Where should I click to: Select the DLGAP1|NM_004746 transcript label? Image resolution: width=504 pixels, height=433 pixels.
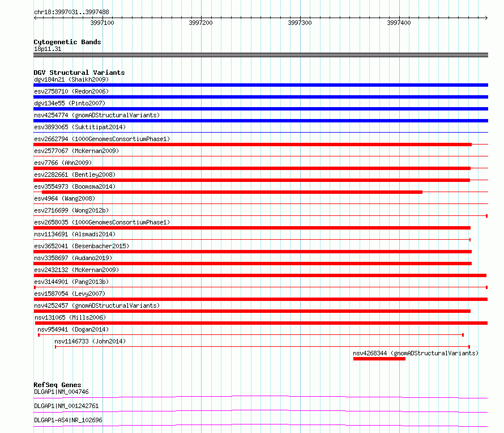(61, 392)
